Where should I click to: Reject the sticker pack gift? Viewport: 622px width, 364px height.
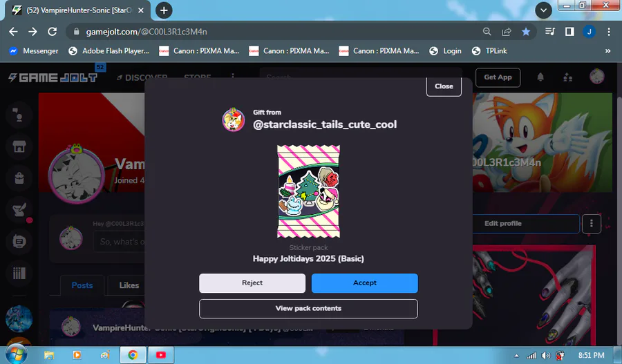(x=252, y=283)
